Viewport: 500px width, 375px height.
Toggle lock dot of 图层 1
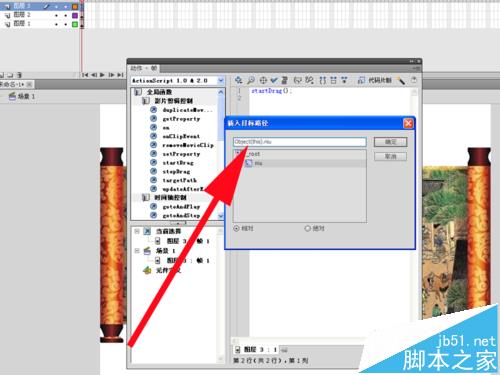point(66,24)
